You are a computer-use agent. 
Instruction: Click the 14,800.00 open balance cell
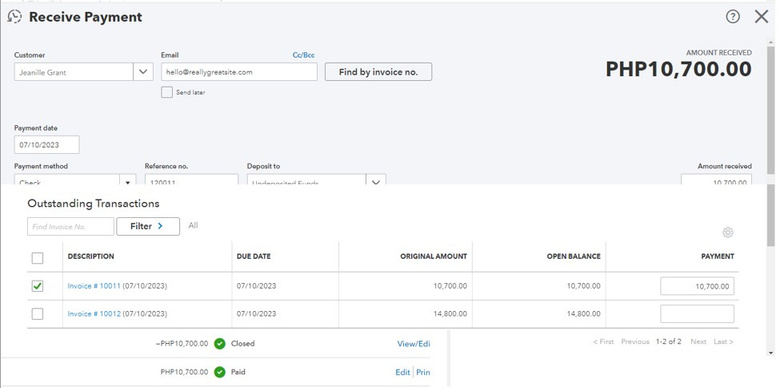pyautogui.click(x=584, y=314)
